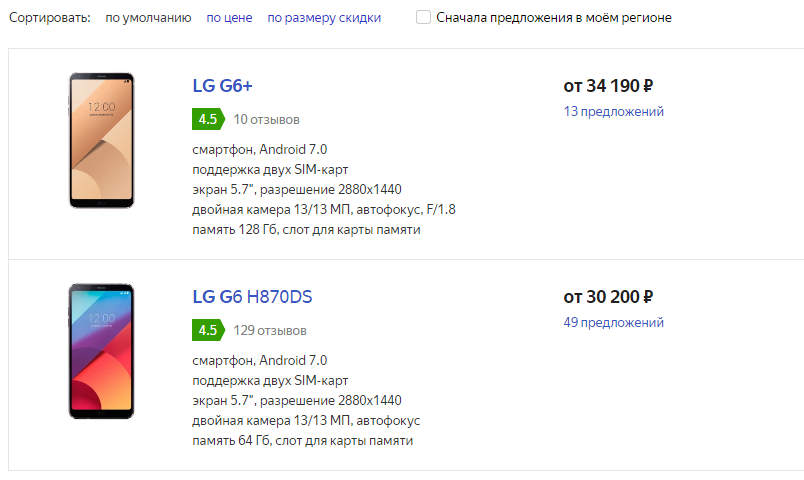Open LG G6 H870DS phone thumbnail
The height and width of the screenshot is (480, 804).
[x=102, y=351]
